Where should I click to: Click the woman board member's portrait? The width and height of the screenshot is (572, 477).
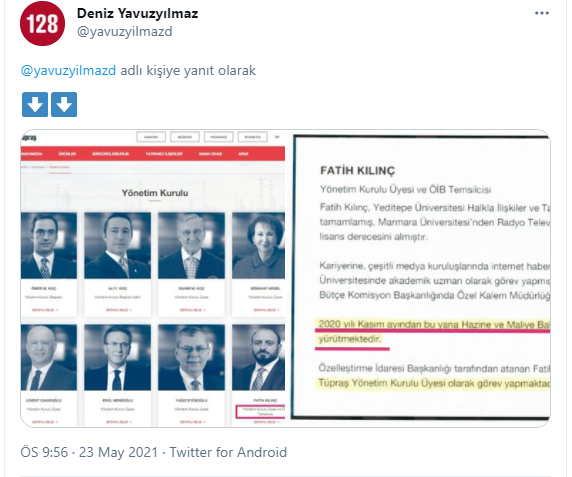[258, 246]
